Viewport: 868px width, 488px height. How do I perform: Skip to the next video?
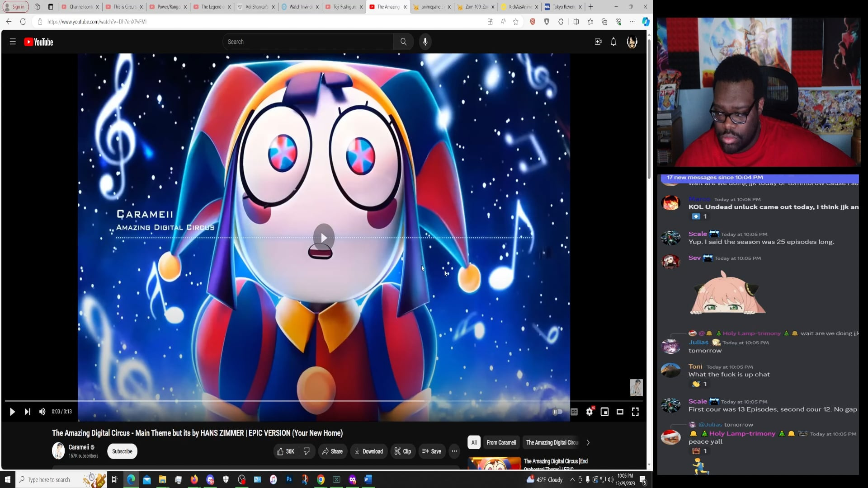pos(28,412)
